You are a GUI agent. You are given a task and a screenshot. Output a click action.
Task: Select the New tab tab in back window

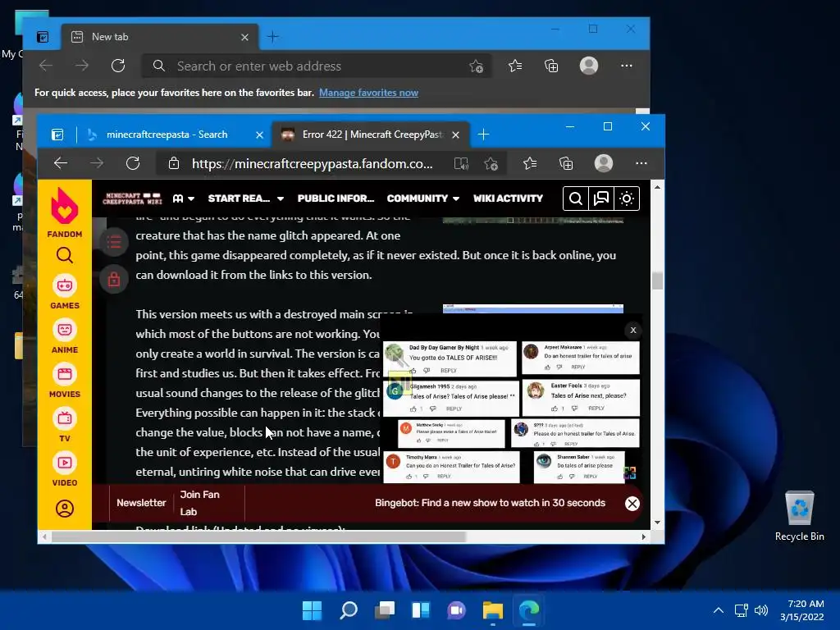(160, 37)
